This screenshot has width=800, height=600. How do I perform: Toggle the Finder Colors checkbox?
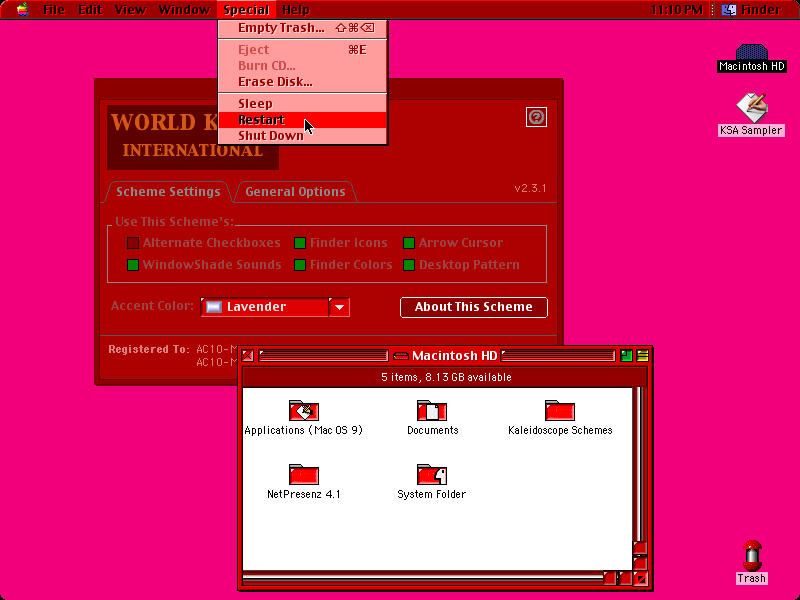pyautogui.click(x=300, y=265)
